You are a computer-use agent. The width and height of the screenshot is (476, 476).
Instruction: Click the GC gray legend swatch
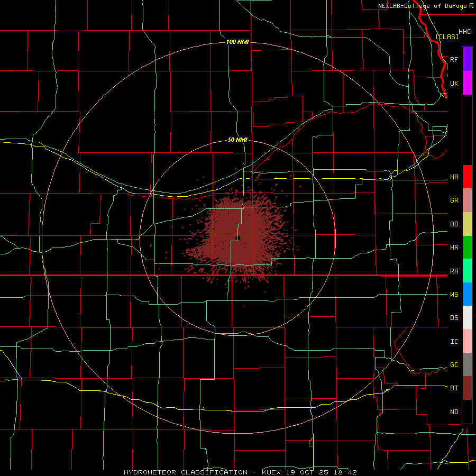[x=467, y=364]
